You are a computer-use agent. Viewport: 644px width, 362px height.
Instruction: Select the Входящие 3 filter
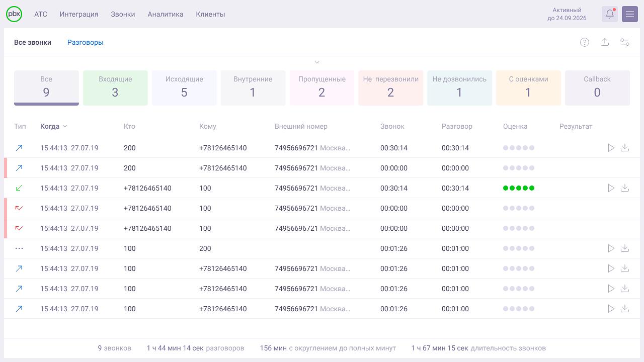pos(115,87)
